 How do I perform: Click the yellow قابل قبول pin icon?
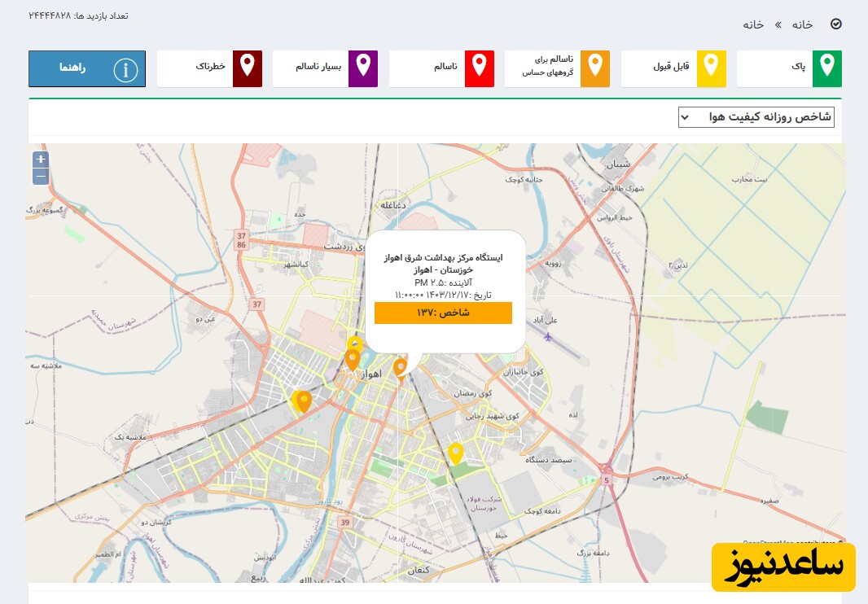pos(711,68)
